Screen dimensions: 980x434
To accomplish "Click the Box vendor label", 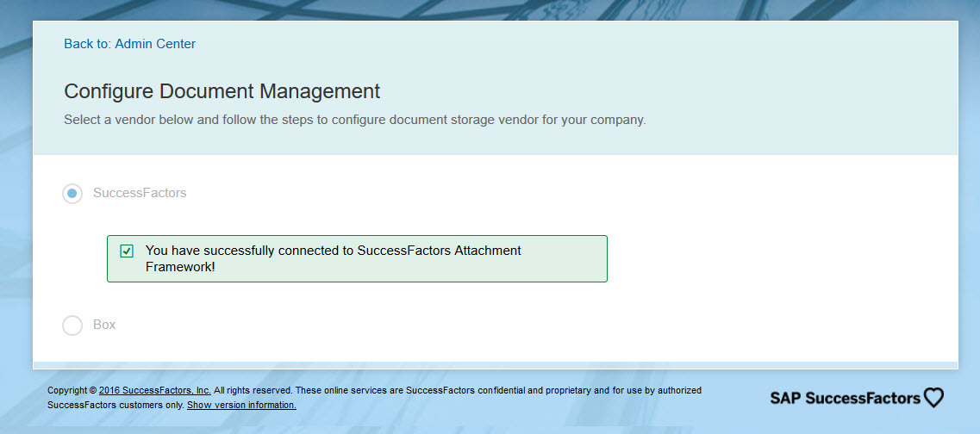I will pos(104,325).
